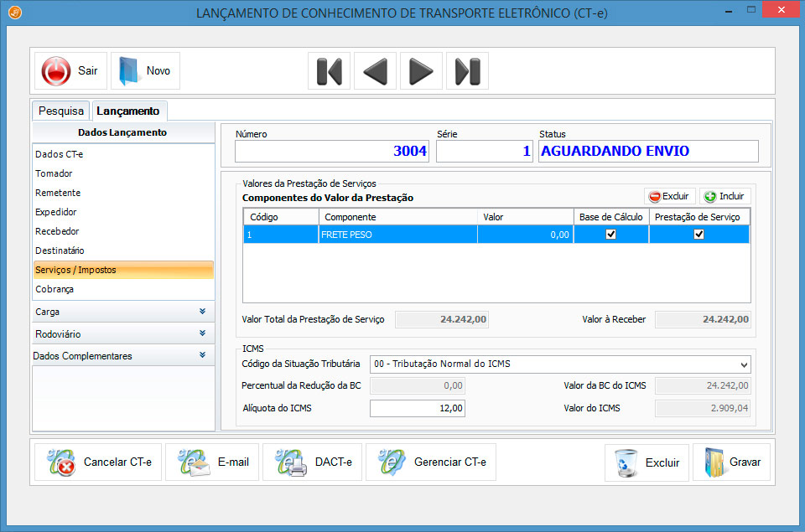Open Dados CT-e in the side list

pos(123,154)
